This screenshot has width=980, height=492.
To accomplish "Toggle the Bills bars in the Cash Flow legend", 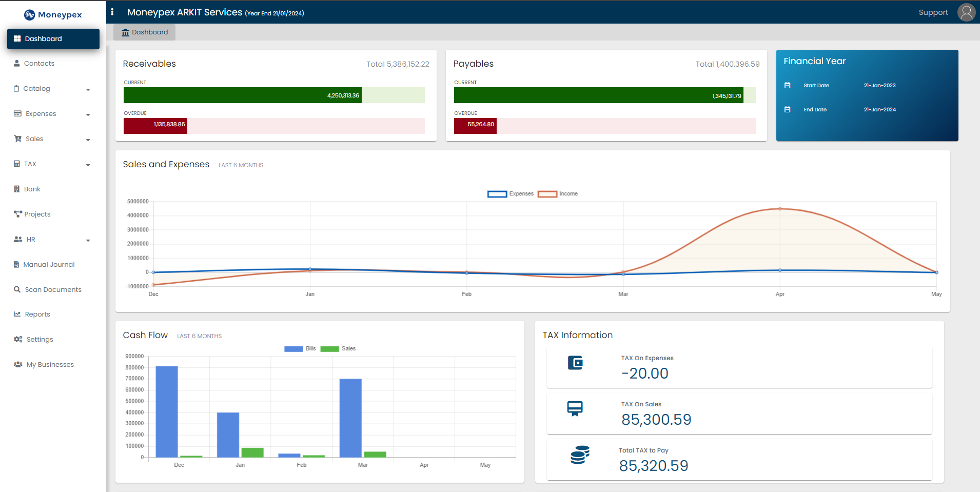I will (300, 348).
